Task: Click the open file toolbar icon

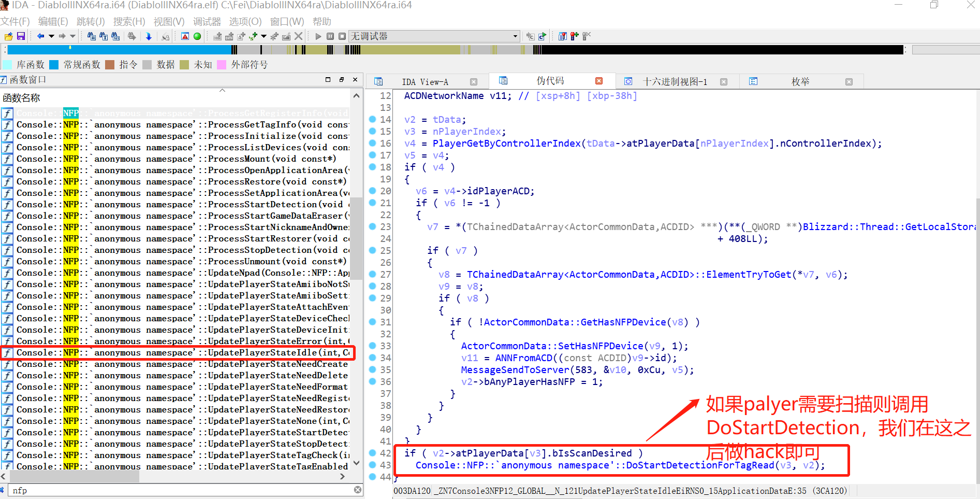Action: coord(8,36)
